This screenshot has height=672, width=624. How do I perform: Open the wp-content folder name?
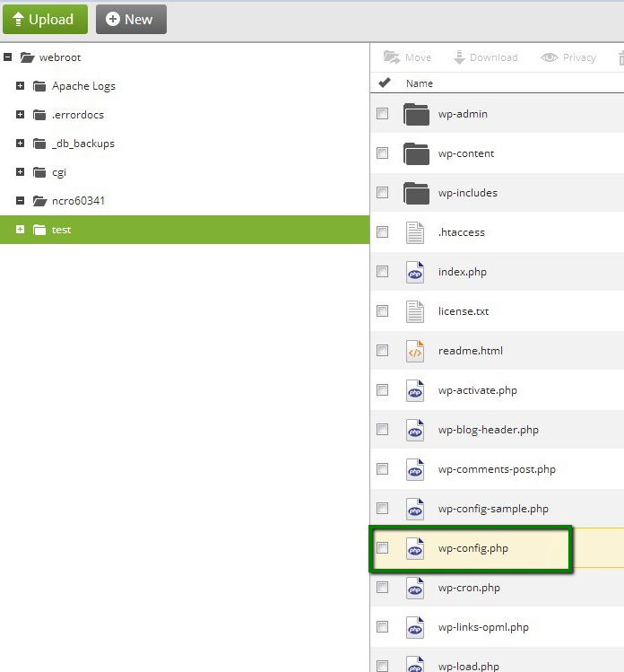466,153
